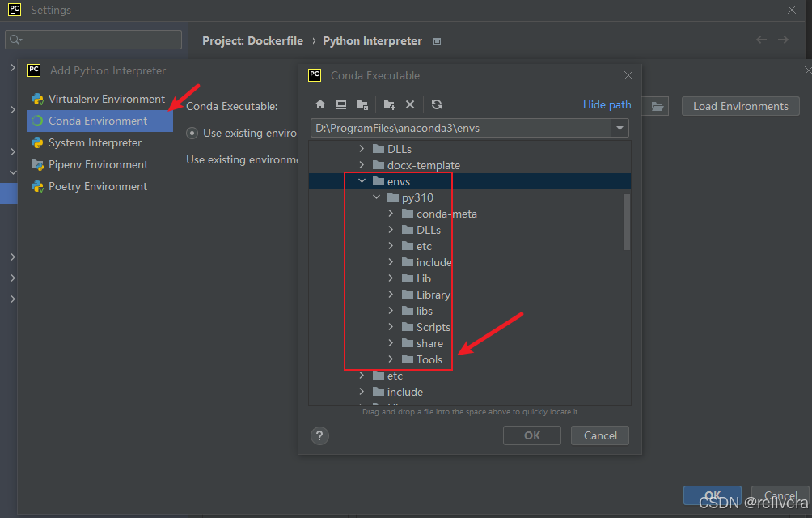Close the Conda Executable dialog

tap(628, 75)
